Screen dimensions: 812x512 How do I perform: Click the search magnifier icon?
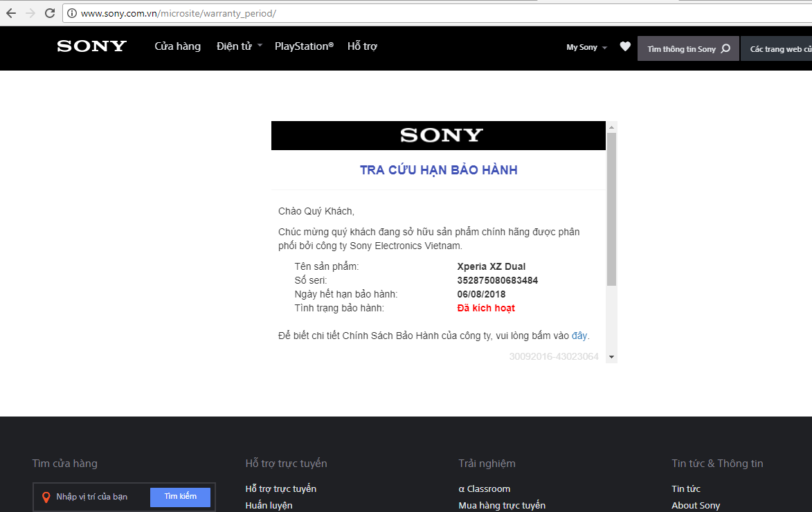coord(726,48)
